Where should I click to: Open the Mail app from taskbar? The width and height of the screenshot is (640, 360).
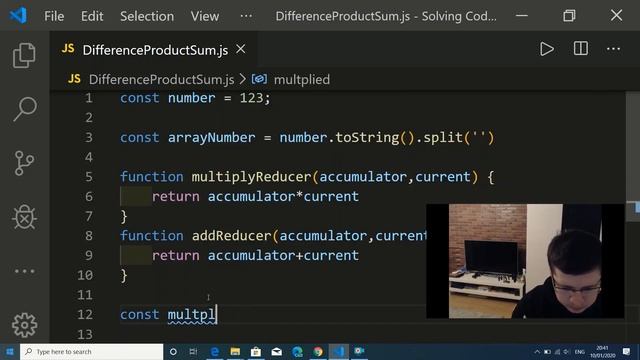coord(277,351)
